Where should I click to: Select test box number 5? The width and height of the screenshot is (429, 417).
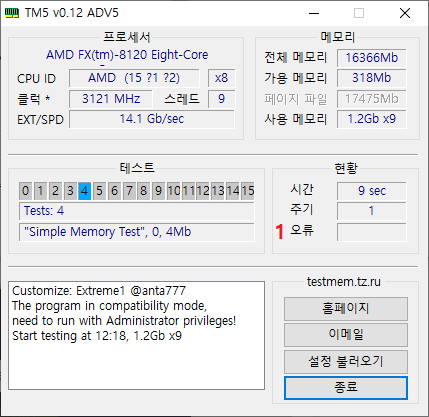click(x=99, y=191)
